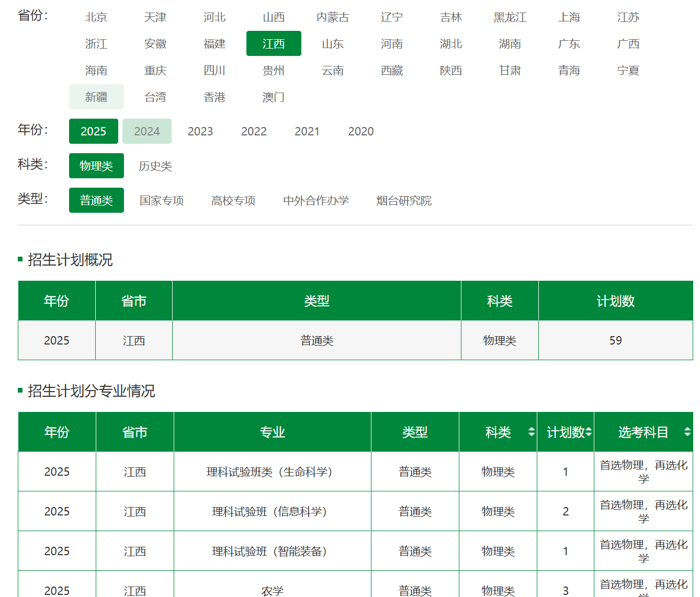Select 烟台研究院 type option
Image resolution: width=700 pixels, height=597 pixels.
click(x=403, y=201)
